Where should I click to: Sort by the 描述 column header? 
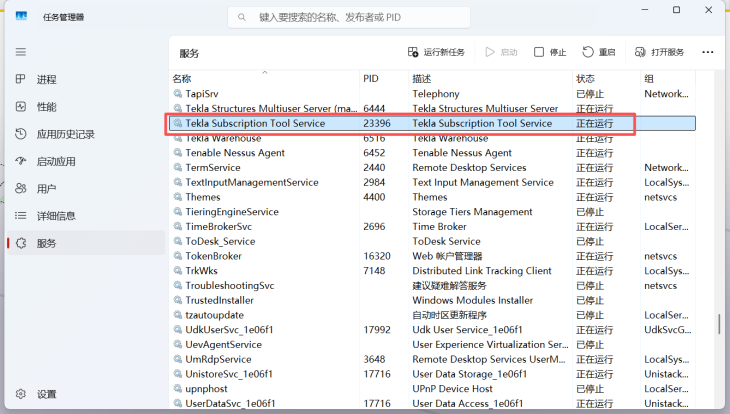coord(490,78)
